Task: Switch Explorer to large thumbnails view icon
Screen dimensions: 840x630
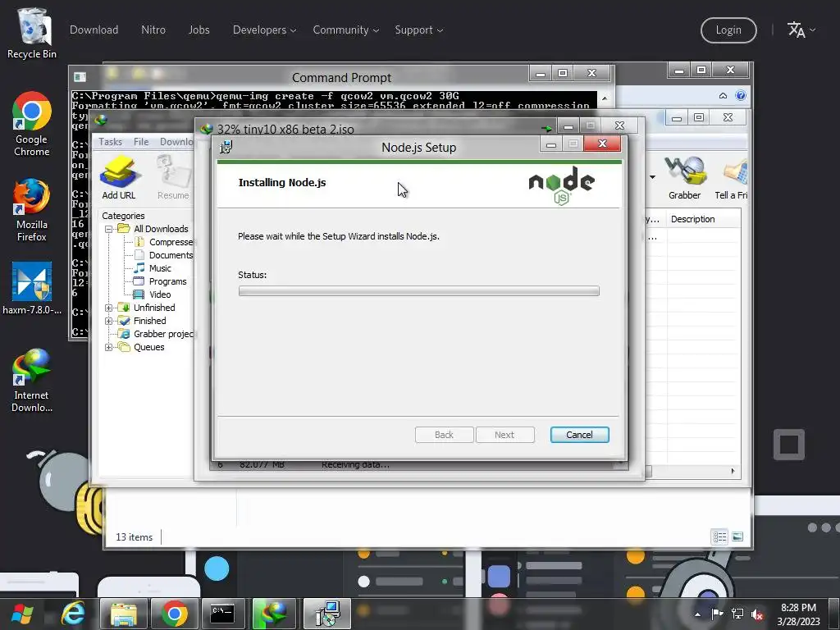Action: coord(737,536)
